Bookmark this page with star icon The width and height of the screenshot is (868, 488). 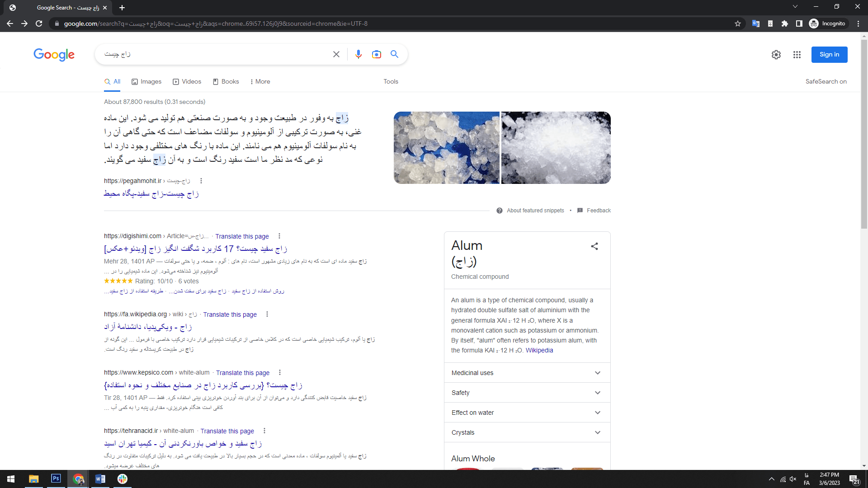click(738, 23)
